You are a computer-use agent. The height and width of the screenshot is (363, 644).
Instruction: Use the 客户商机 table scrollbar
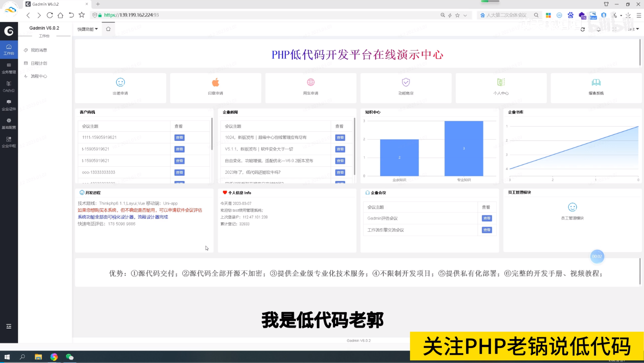click(x=212, y=134)
